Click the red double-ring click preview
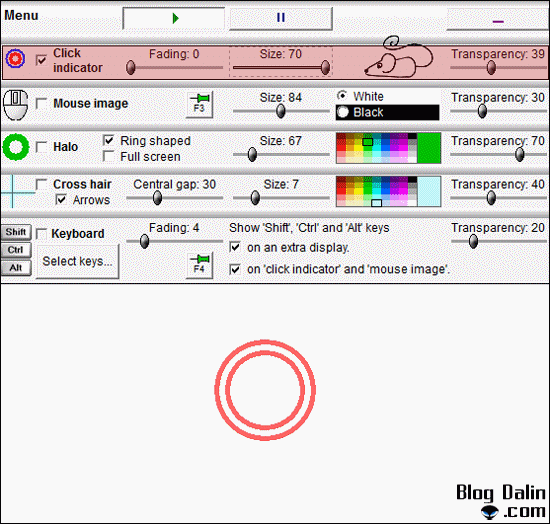Screen dimensions: 550x524 (265, 390)
